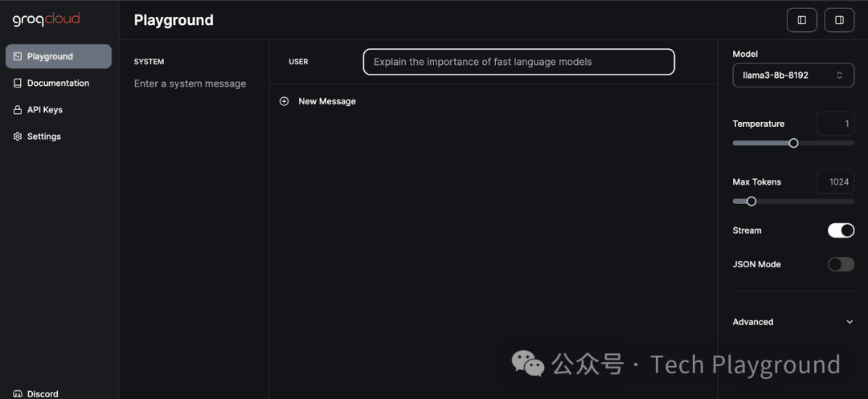
Task: Toggle the right panel layout icon
Action: coord(839,20)
